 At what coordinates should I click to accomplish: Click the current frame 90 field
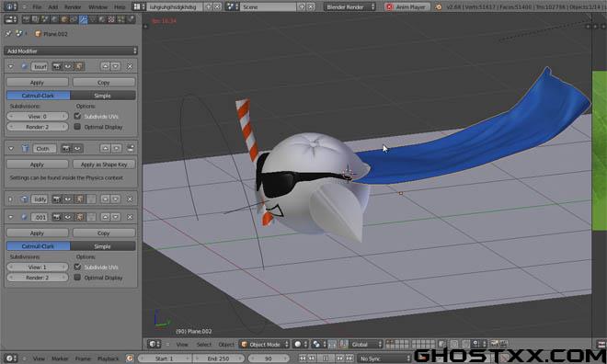269,358
